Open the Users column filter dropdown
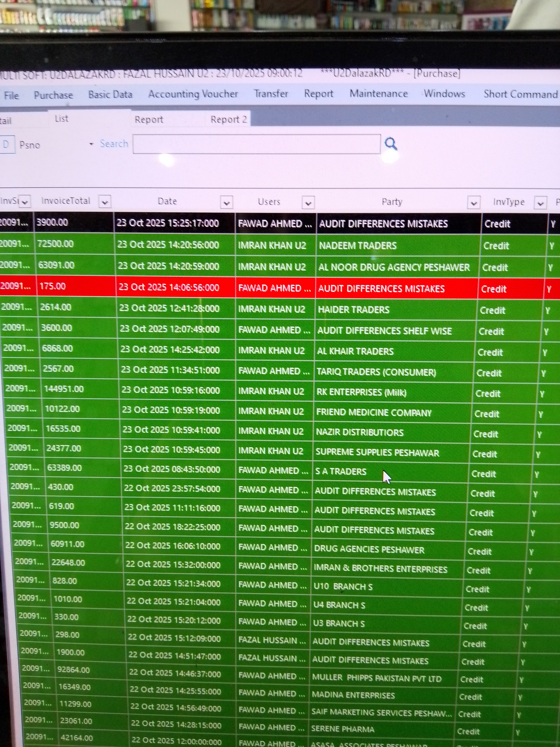560x747 pixels. click(x=308, y=203)
